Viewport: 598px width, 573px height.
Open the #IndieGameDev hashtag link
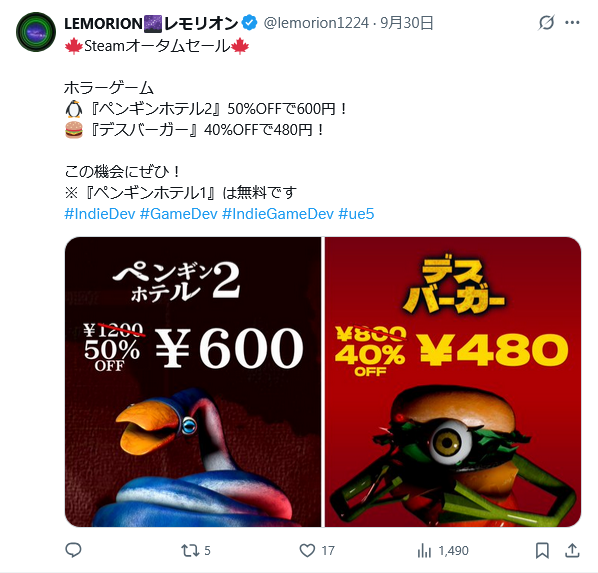coord(278,214)
